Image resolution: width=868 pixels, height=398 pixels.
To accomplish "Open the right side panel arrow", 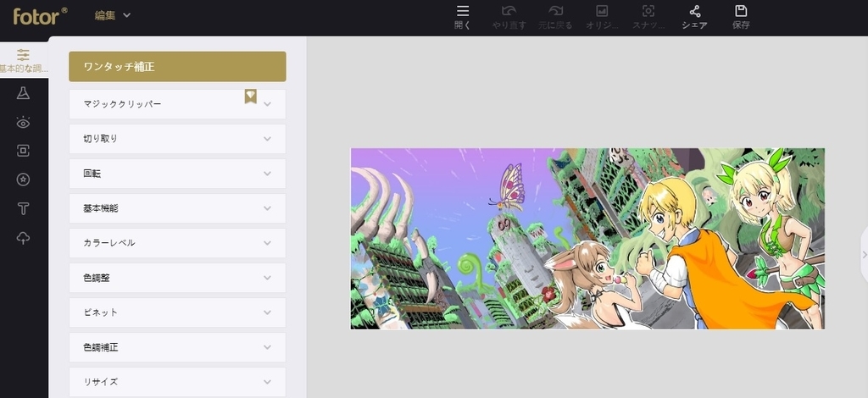I will pyautogui.click(x=864, y=255).
